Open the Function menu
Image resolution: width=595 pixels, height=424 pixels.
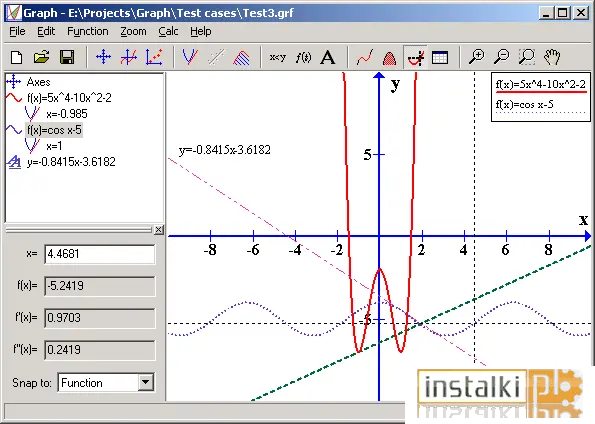(88, 32)
